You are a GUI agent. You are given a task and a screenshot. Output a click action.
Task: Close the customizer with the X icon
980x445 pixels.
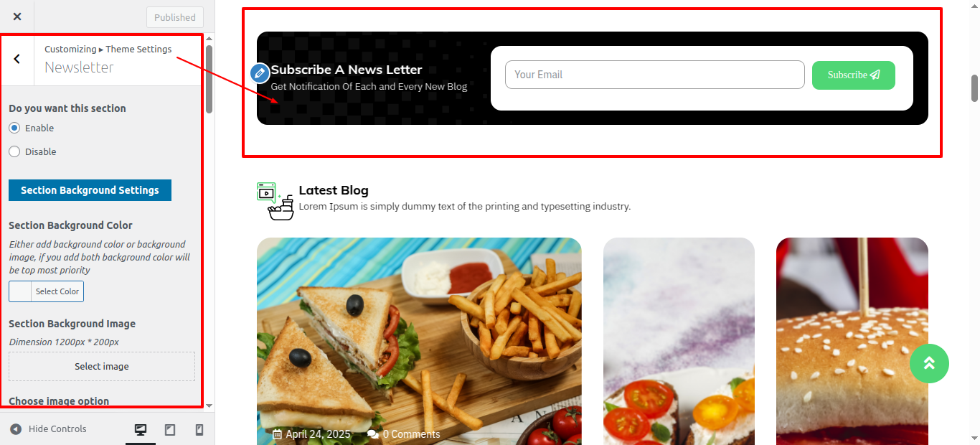tap(17, 17)
